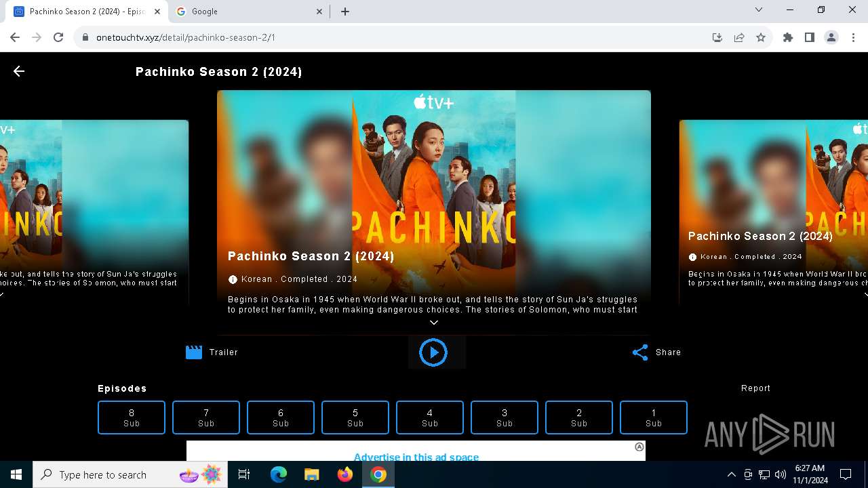868x488 pixels.
Task: Click the share this page icon
Action: 739,37
